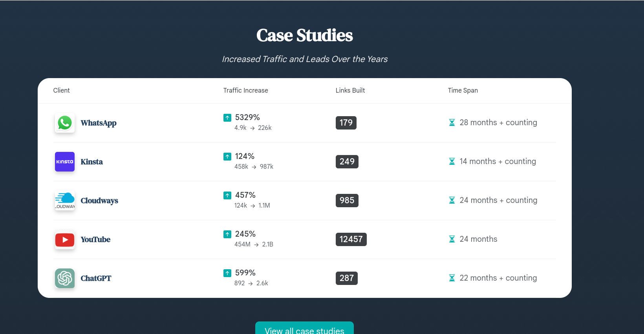Click hourglass icon in the YouTube row
The image size is (644, 334).
tap(452, 239)
